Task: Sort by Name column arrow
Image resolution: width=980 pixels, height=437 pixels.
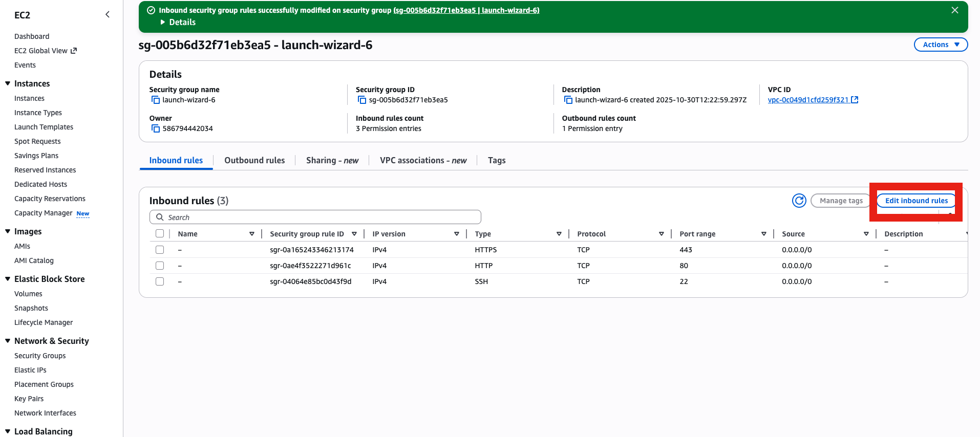Action: 252,234
